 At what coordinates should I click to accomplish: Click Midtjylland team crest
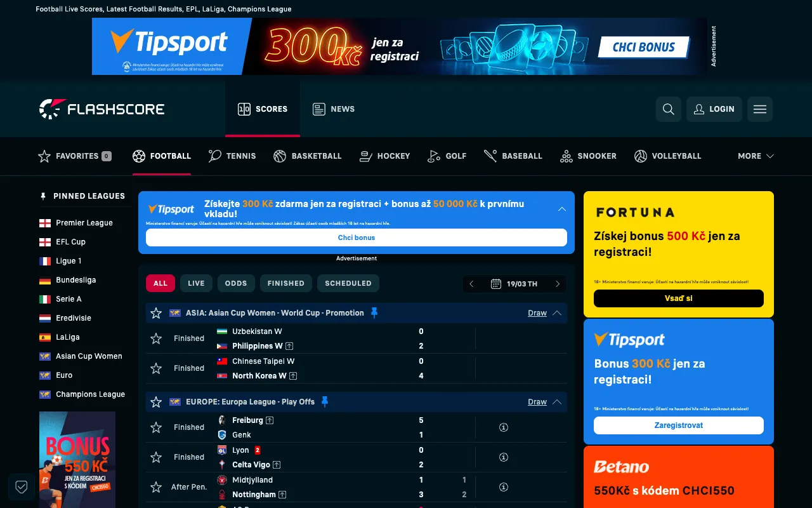pyautogui.click(x=222, y=480)
